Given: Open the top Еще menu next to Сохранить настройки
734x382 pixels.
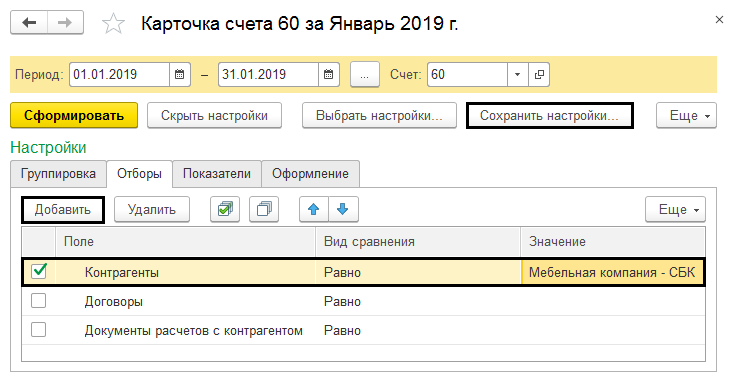Looking at the screenshot, I should click(686, 116).
